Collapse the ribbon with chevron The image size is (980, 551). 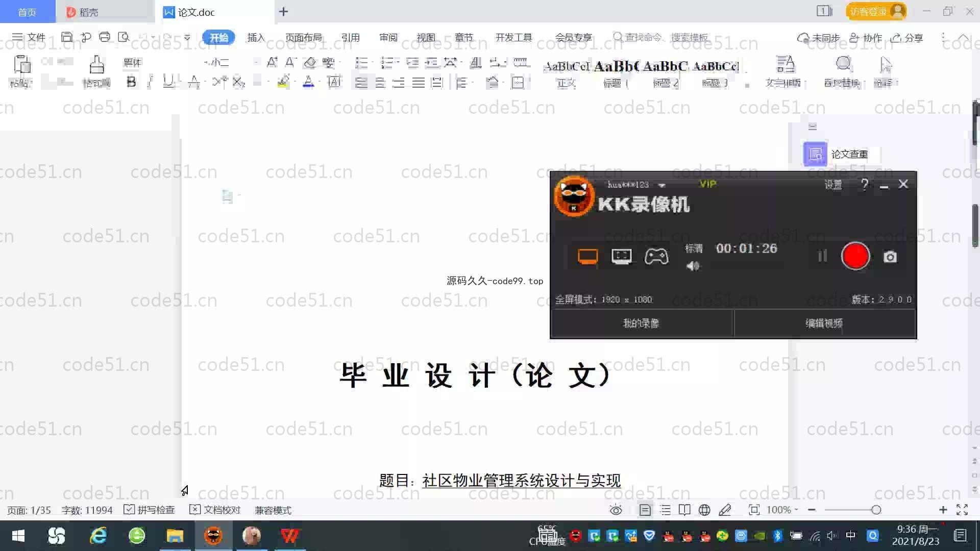click(x=963, y=37)
